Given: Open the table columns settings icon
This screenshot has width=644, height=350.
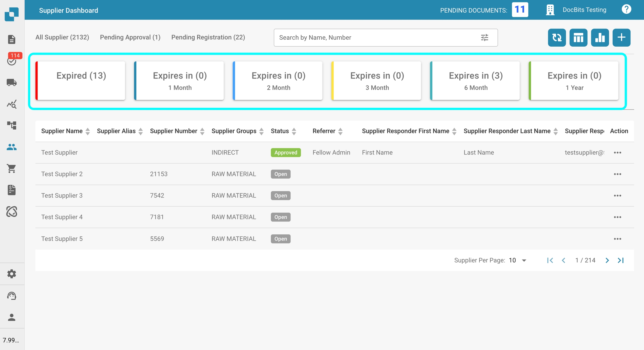Looking at the screenshot, I should click(578, 37).
